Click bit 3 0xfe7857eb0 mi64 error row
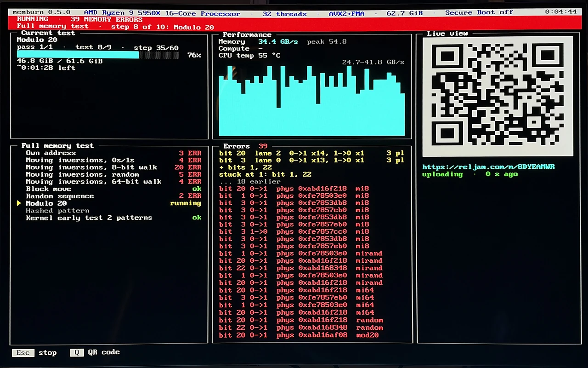588x368 pixels. click(x=296, y=298)
